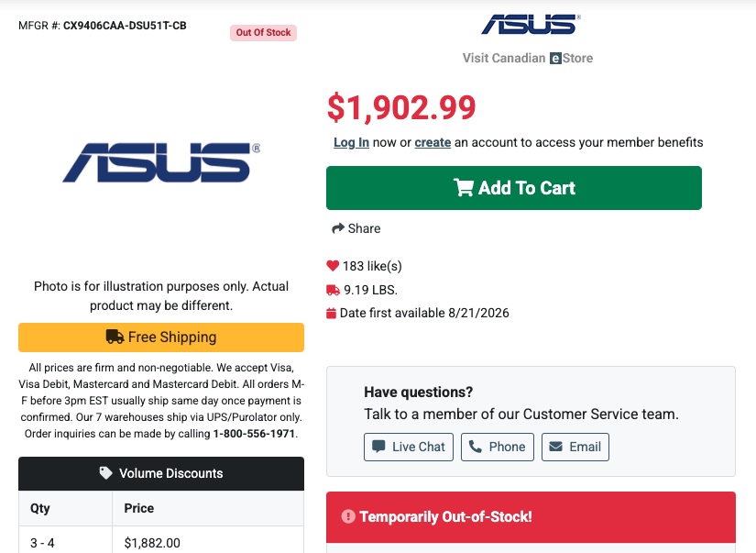Click the Free Shipping yellow banner
This screenshot has width=756, height=553.
pyautogui.click(x=161, y=337)
